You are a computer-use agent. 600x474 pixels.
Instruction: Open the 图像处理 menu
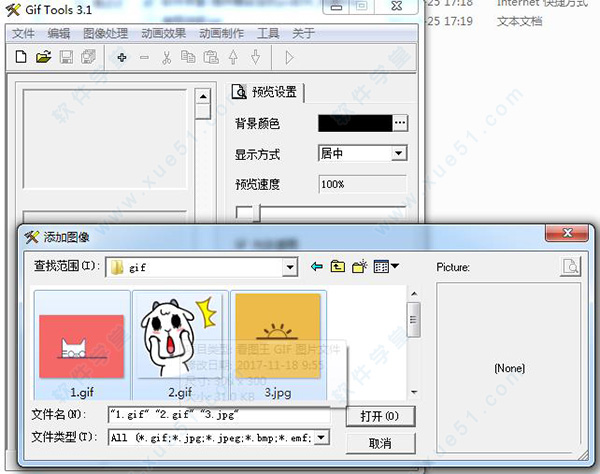pos(105,33)
